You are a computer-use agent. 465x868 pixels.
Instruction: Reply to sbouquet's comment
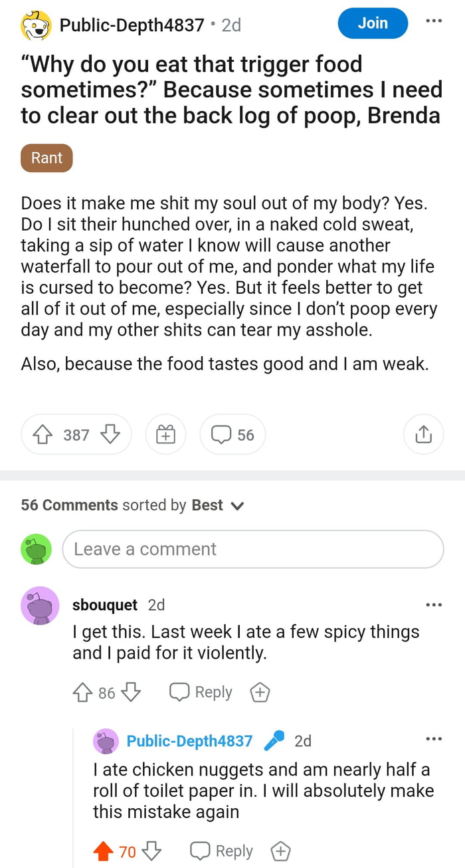coord(201,693)
